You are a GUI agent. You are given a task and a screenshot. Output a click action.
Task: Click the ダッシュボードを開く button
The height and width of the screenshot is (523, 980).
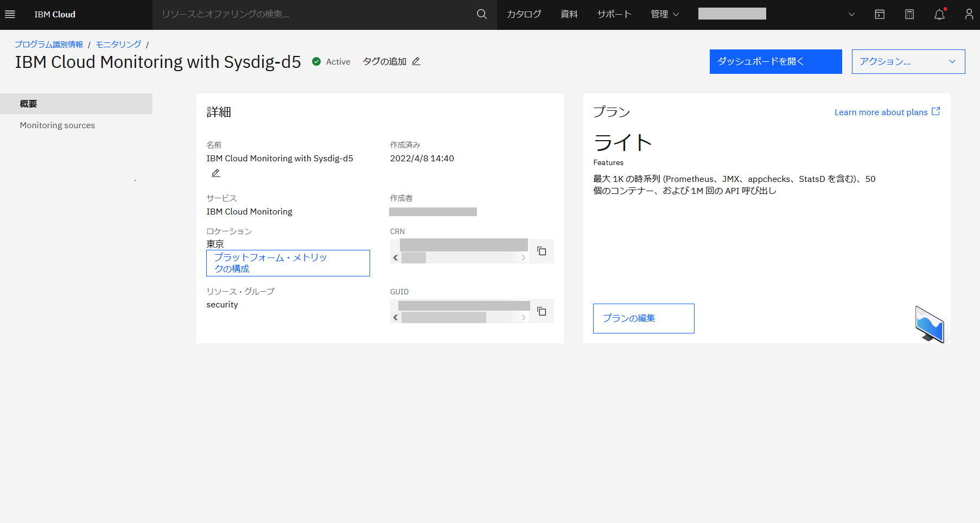(776, 61)
